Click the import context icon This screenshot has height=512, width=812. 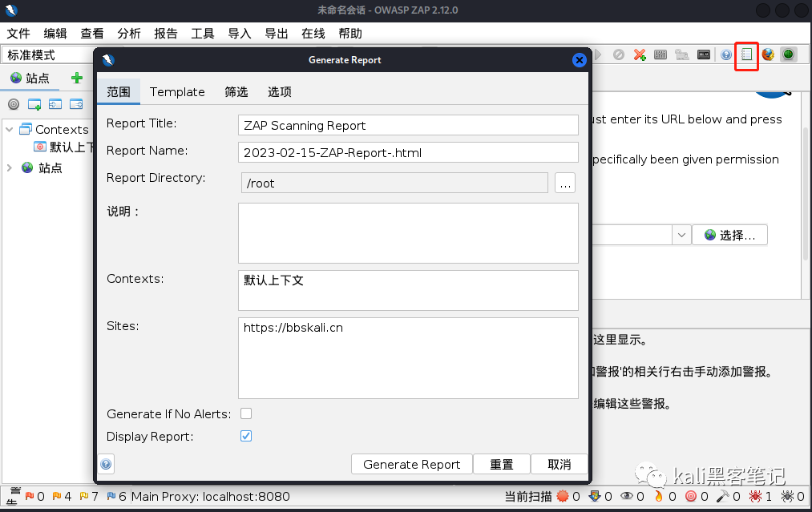tap(55, 104)
